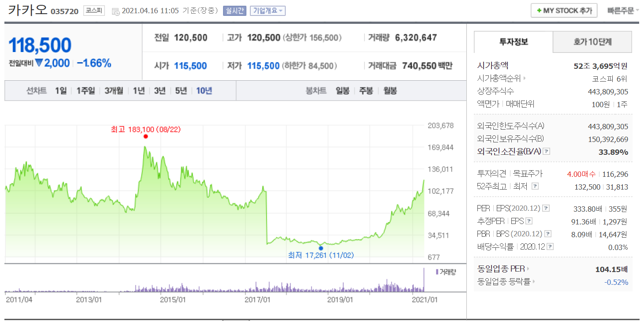Switch to 월봉 candlestick chart
This screenshot has width=644, height=321.
[390, 91]
